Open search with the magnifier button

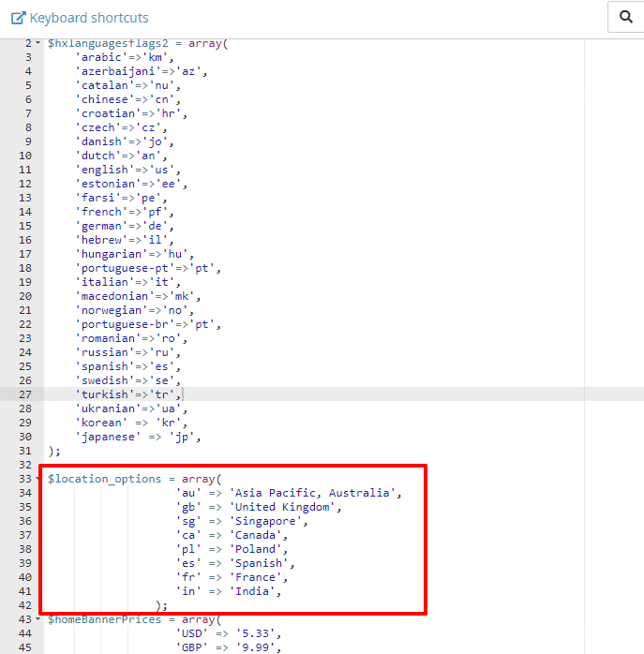pyautogui.click(x=625, y=18)
